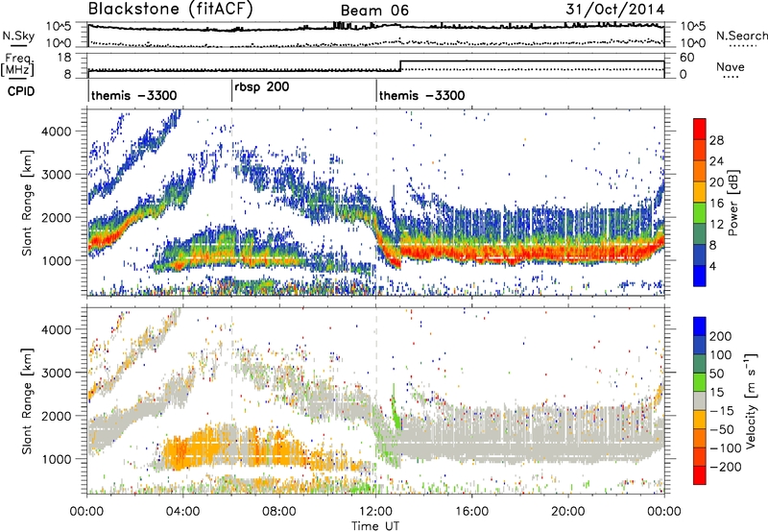
Task: Click the '200' Velocity colorbar label
Action: coord(721,336)
